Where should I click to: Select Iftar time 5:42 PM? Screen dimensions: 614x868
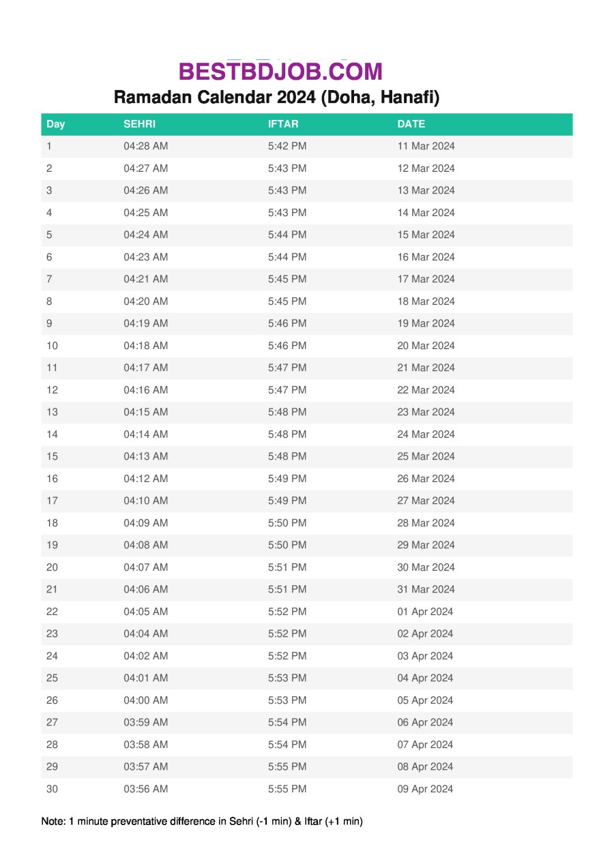[x=287, y=146]
